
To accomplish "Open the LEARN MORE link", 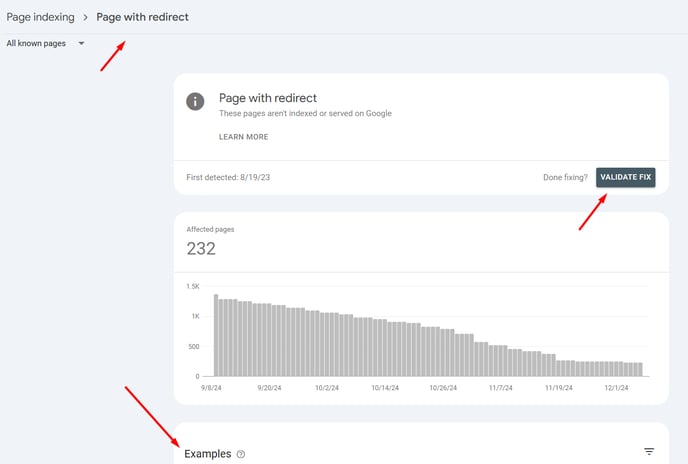I will [x=244, y=137].
